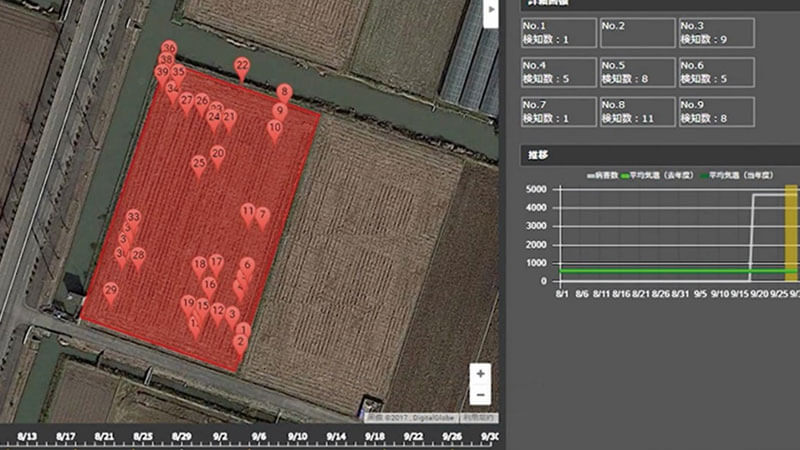Open the No.8 detection image tile
This screenshot has height=450, width=800.
(x=637, y=110)
